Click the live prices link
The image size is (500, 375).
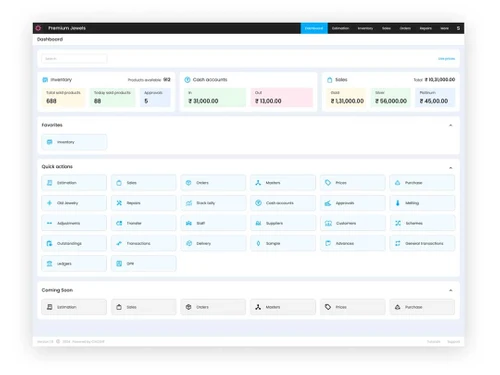[x=446, y=59]
